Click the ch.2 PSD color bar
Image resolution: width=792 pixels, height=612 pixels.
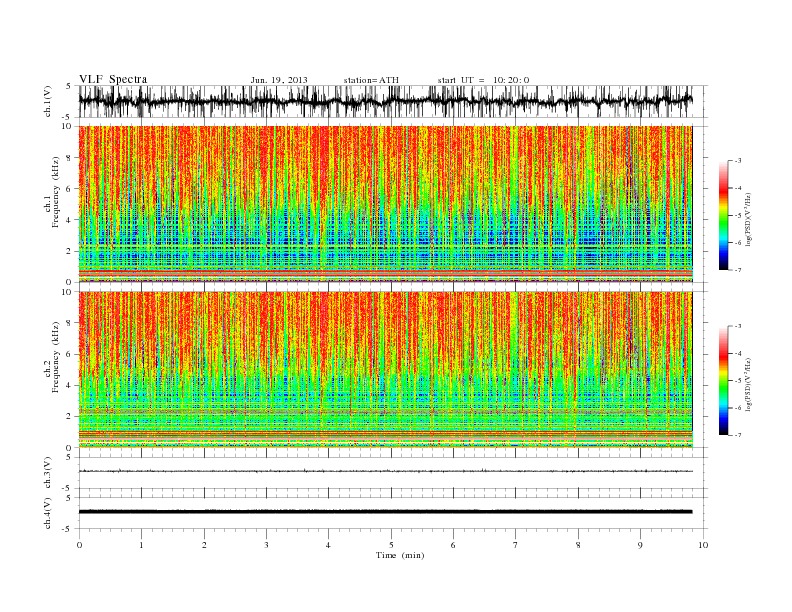click(x=723, y=380)
